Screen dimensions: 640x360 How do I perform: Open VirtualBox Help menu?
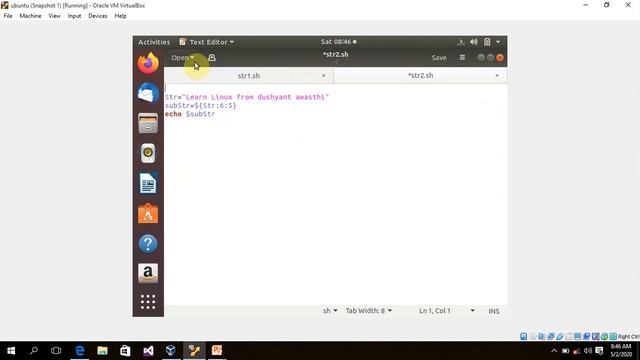pyautogui.click(x=120, y=16)
